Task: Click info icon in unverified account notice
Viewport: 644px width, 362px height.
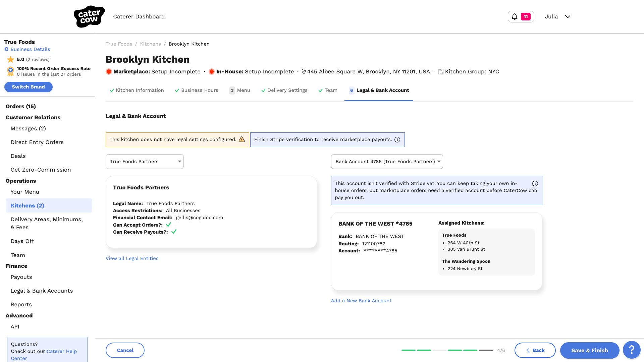Action: pos(535,184)
